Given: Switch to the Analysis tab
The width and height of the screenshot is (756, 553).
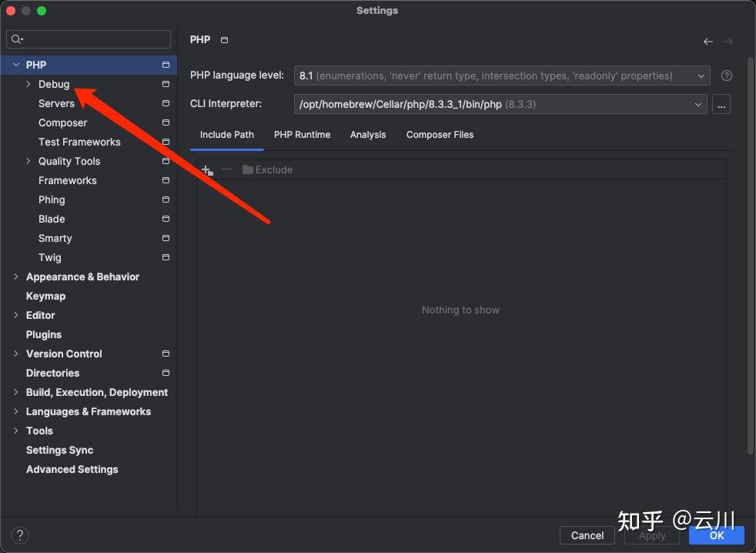Looking at the screenshot, I should point(368,135).
